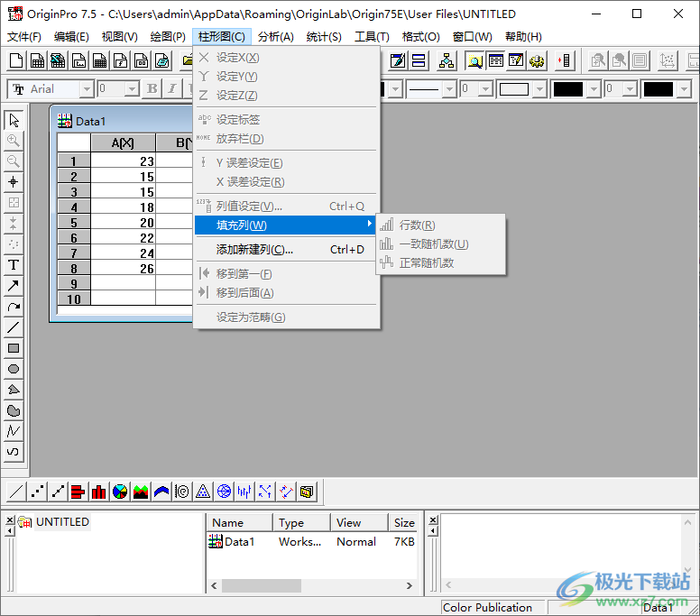
Task: Select the Line drawing tool
Action: pyautogui.click(x=14, y=327)
